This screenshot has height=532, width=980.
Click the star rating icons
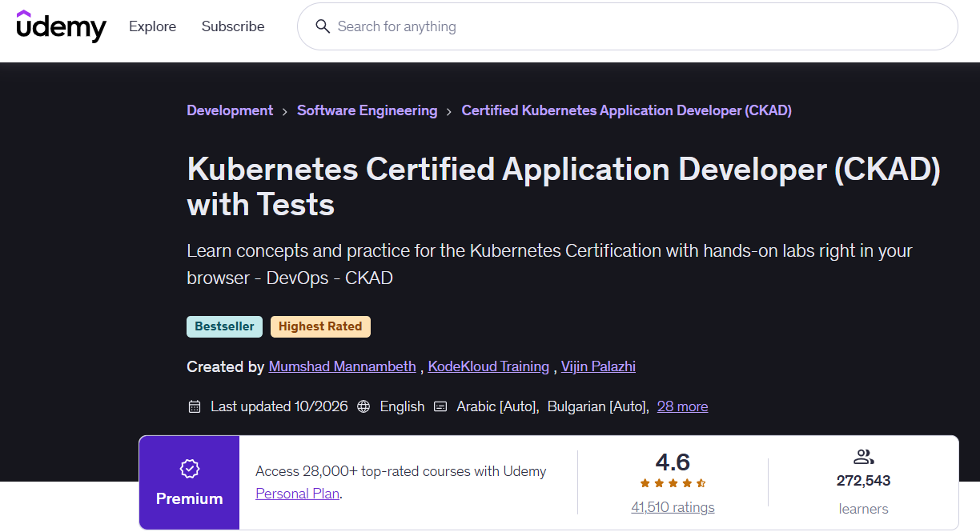coord(673,483)
